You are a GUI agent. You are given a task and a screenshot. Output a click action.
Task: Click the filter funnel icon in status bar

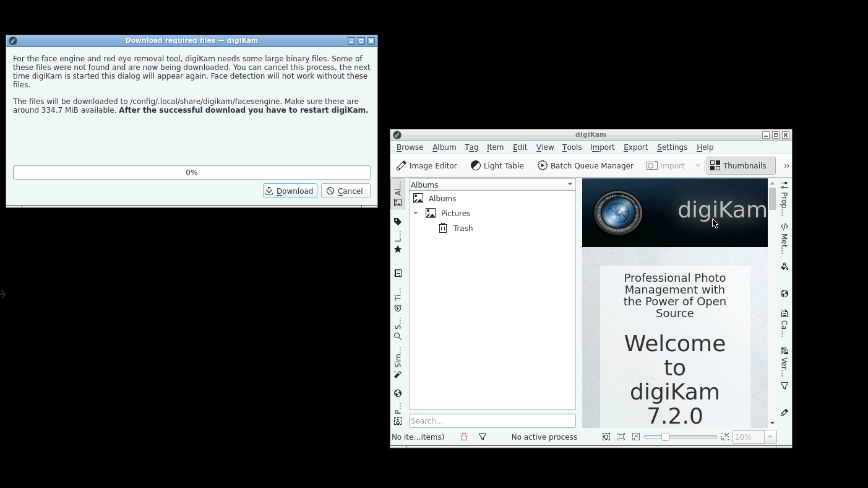483,437
